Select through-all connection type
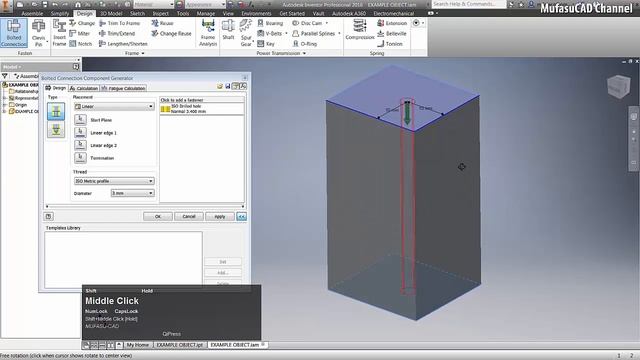Viewport: 640px width, 360px height. pos(56,111)
